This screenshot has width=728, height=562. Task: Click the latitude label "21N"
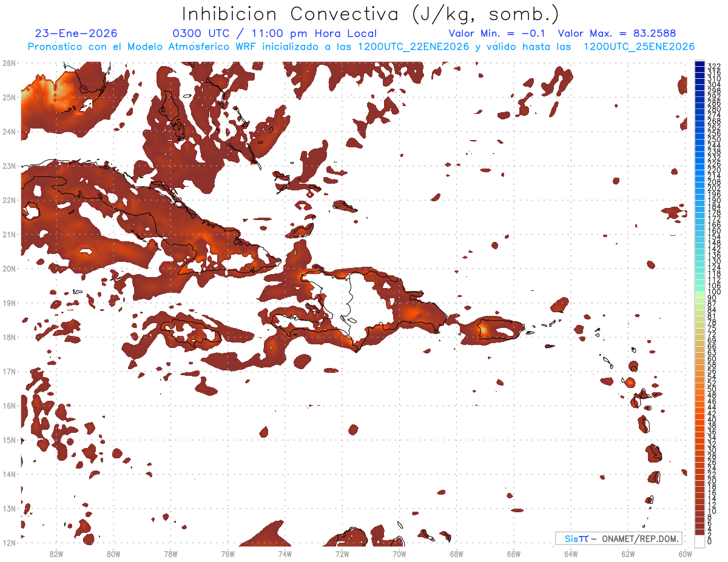(9, 234)
